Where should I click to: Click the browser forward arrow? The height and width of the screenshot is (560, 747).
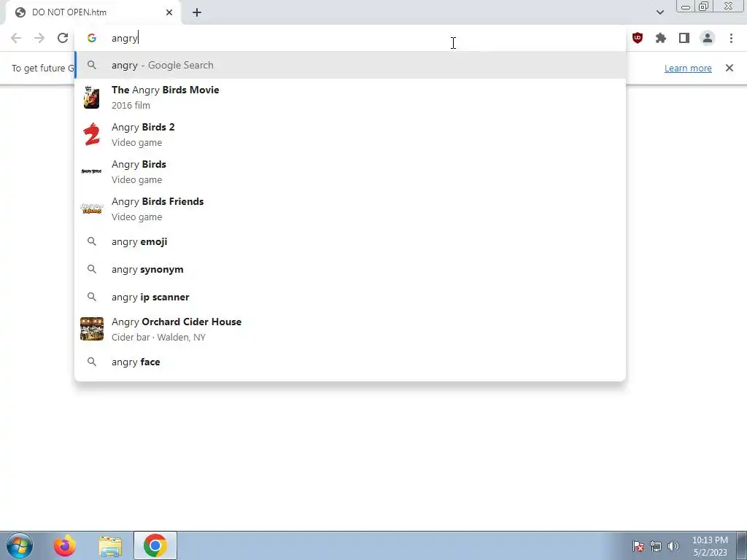[x=39, y=38]
